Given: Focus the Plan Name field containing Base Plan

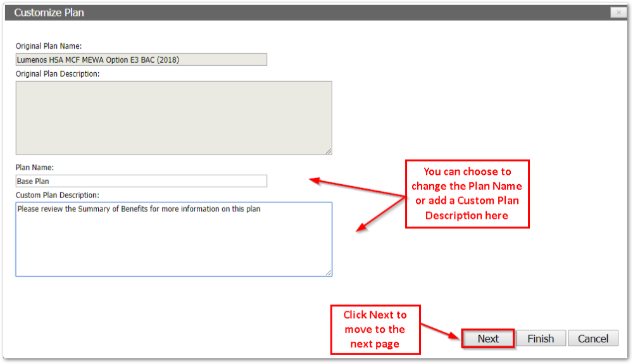Looking at the screenshot, I should coord(141,181).
